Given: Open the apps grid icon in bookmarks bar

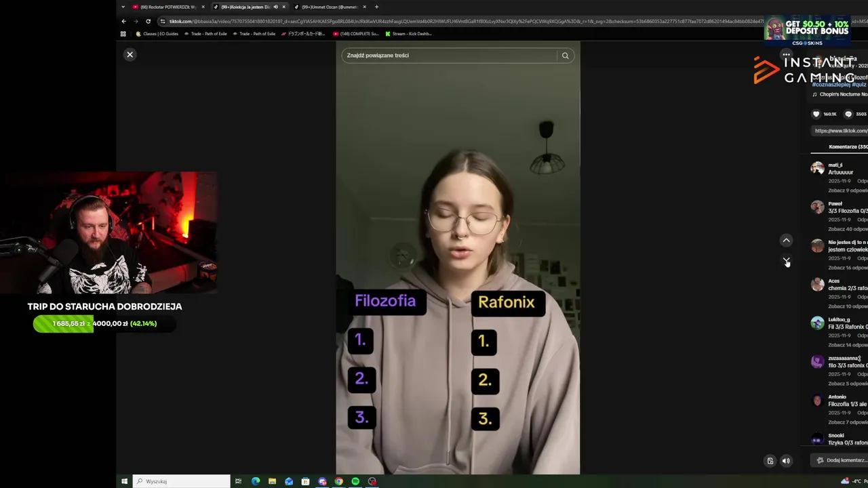Looking at the screenshot, I should tap(123, 33).
